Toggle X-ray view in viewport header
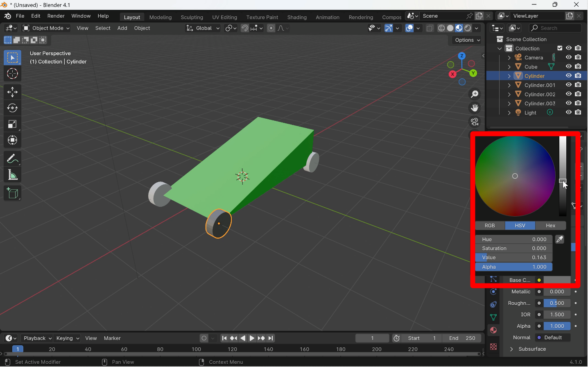 pyautogui.click(x=430, y=28)
